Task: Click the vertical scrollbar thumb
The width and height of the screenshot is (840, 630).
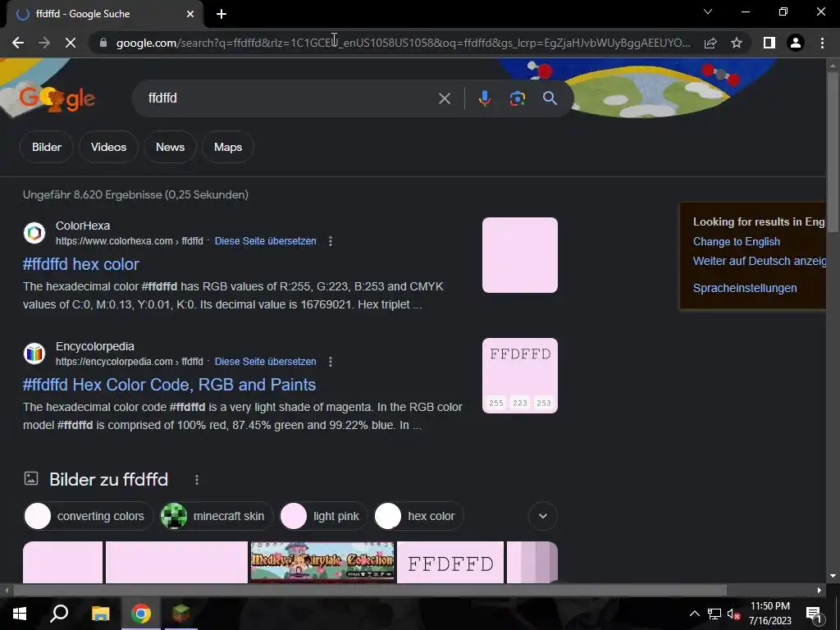Action: (x=833, y=151)
